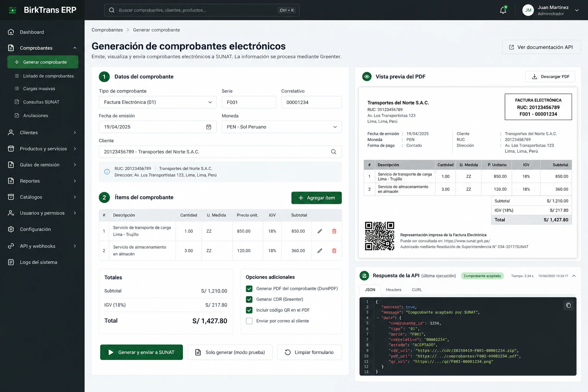Delete the Servicio de almacenamiento item

[x=334, y=251]
